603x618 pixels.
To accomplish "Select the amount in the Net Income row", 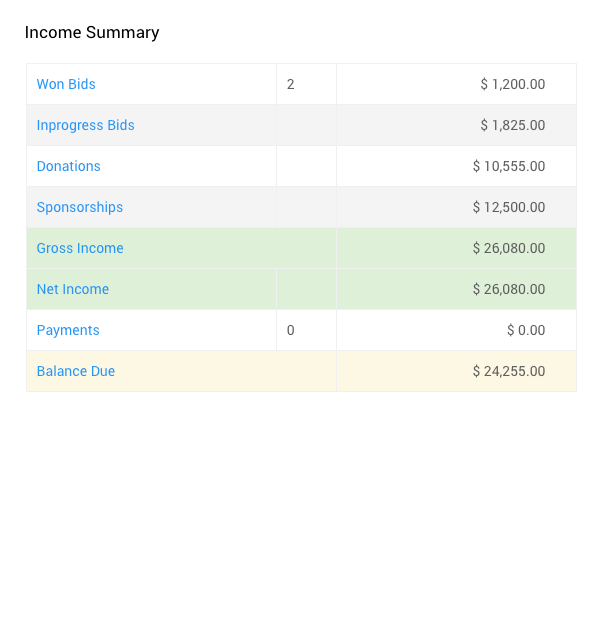I will [x=509, y=289].
